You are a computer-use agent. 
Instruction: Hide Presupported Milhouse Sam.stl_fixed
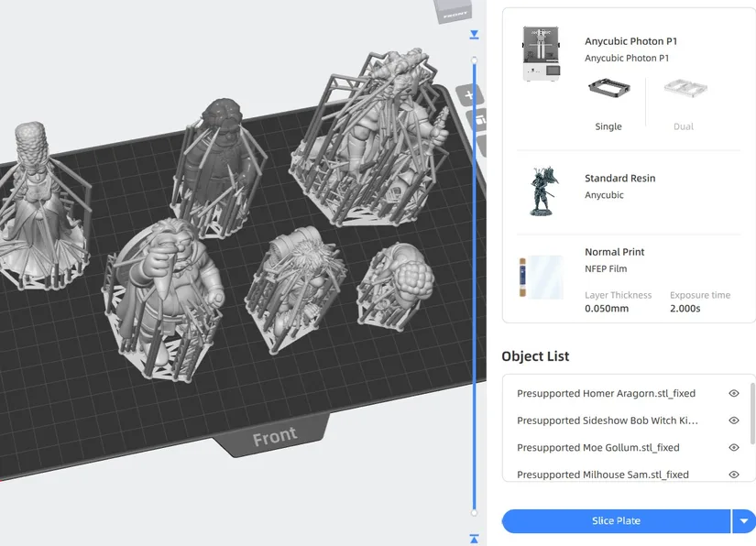[732, 475]
